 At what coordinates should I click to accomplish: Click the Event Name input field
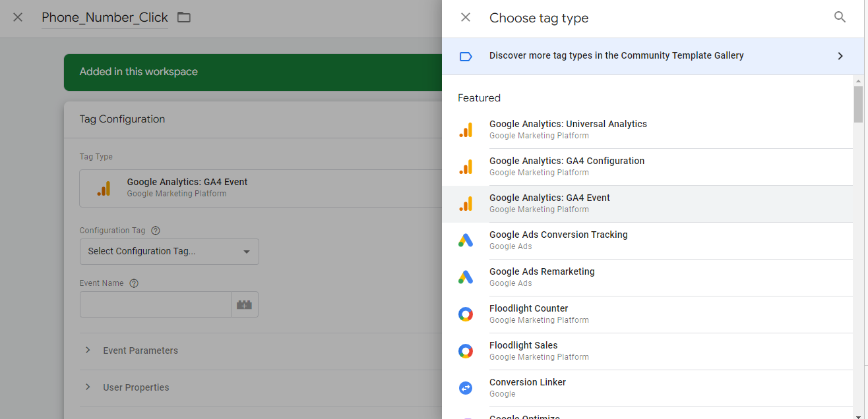(x=155, y=304)
